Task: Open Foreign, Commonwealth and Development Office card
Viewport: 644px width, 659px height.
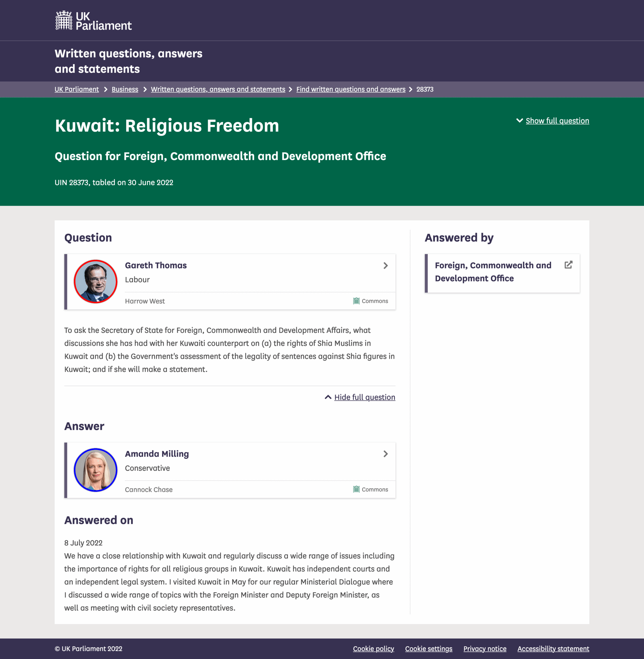Action: point(493,272)
